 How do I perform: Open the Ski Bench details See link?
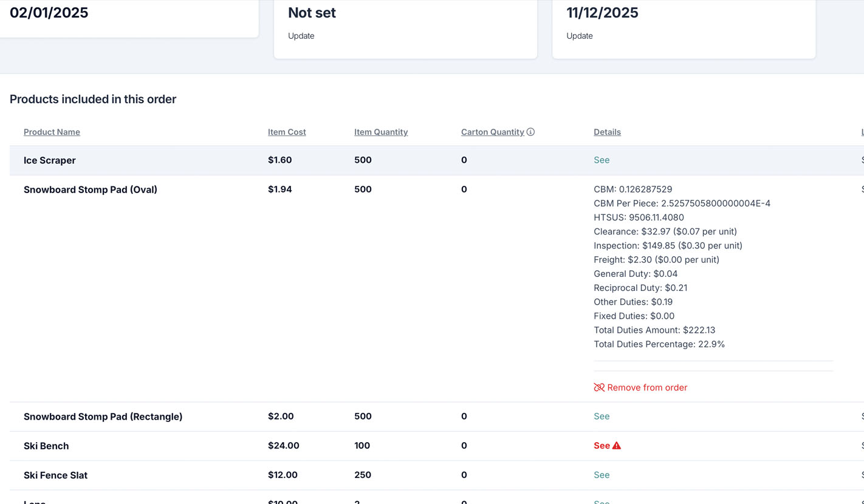pos(602,446)
